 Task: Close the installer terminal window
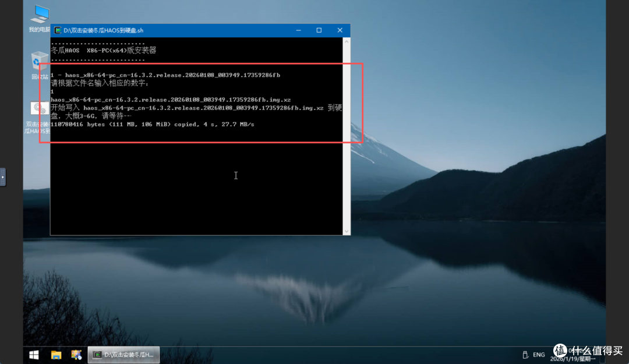click(x=340, y=30)
